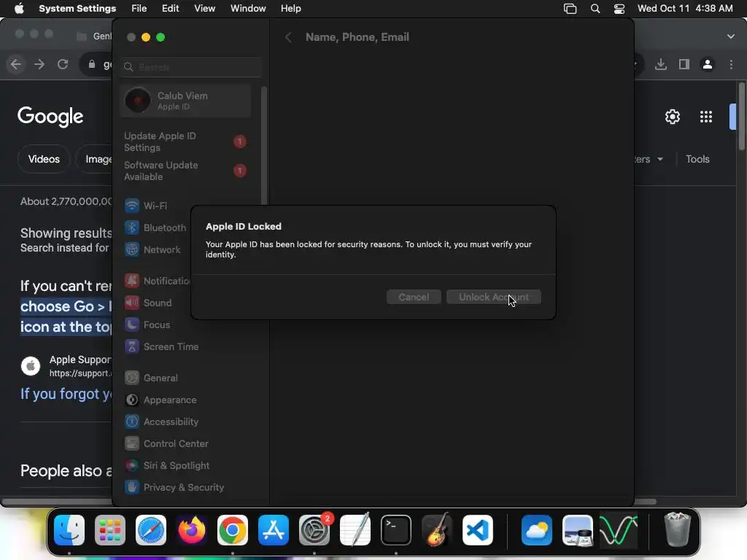Open Calub Viem Apple ID profile
The image size is (747, 560).
[185, 101]
